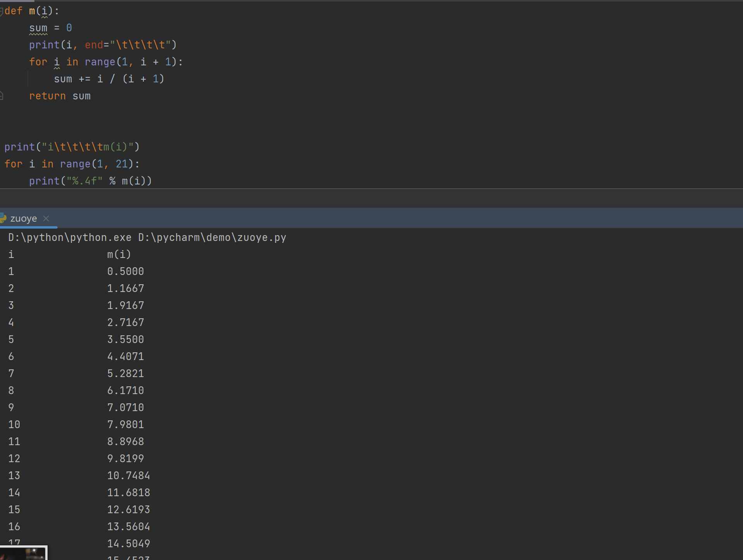Screen dimensions: 743x560
Task: Click fold end marker beside return sum
Action: [x=2, y=96]
